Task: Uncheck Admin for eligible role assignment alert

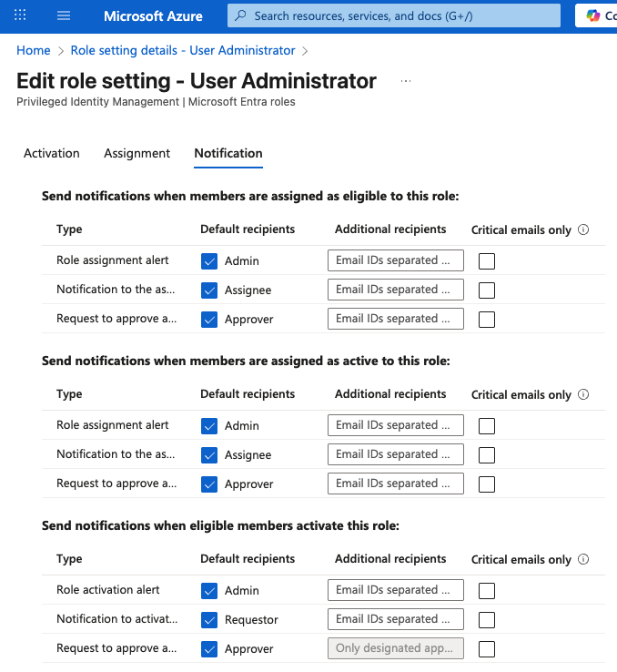Action: [x=210, y=261]
